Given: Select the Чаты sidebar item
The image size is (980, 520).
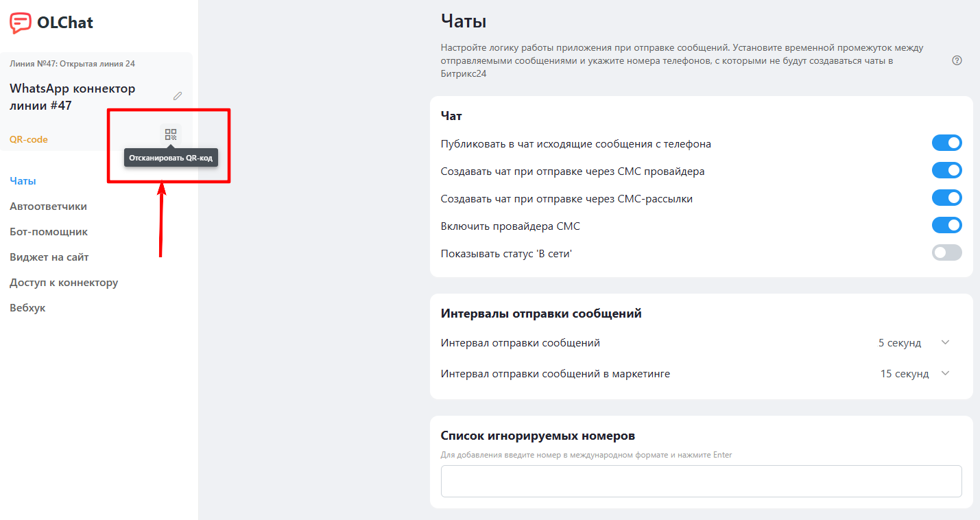Looking at the screenshot, I should pos(23,181).
